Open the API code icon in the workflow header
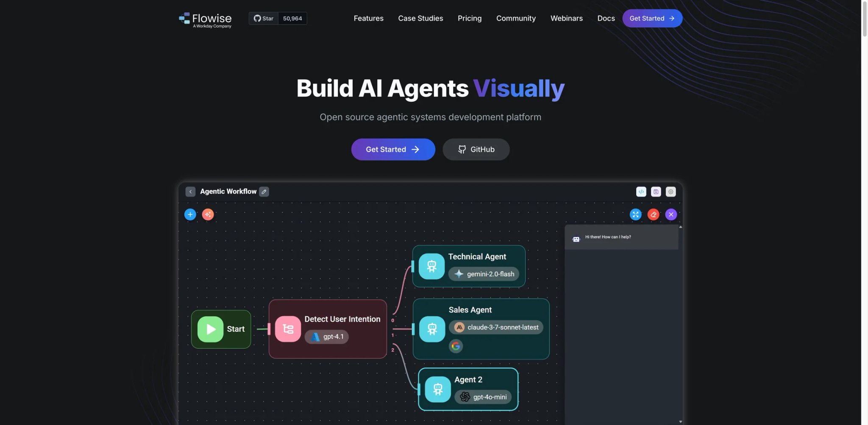Viewport: 868px width, 425px height. coord(641,192)
